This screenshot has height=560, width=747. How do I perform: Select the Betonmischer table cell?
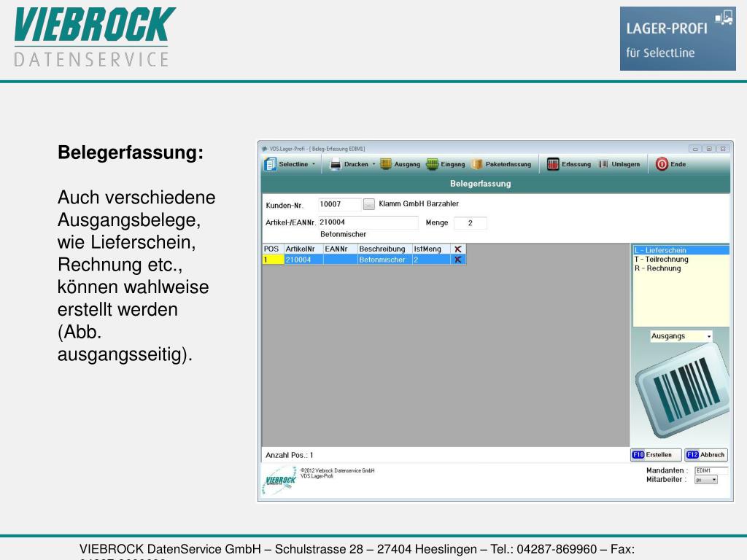[384, 260]
